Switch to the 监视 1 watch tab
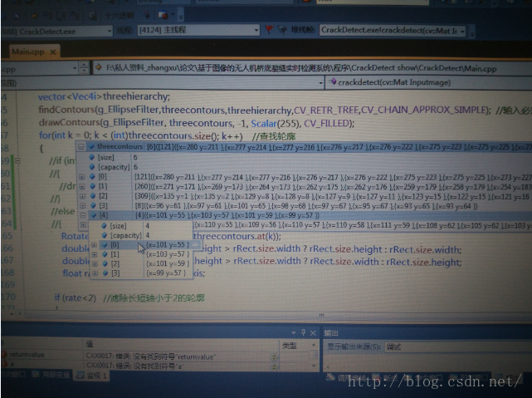The image size is (532, 398). pyautogui.click(x=91, y=376)
